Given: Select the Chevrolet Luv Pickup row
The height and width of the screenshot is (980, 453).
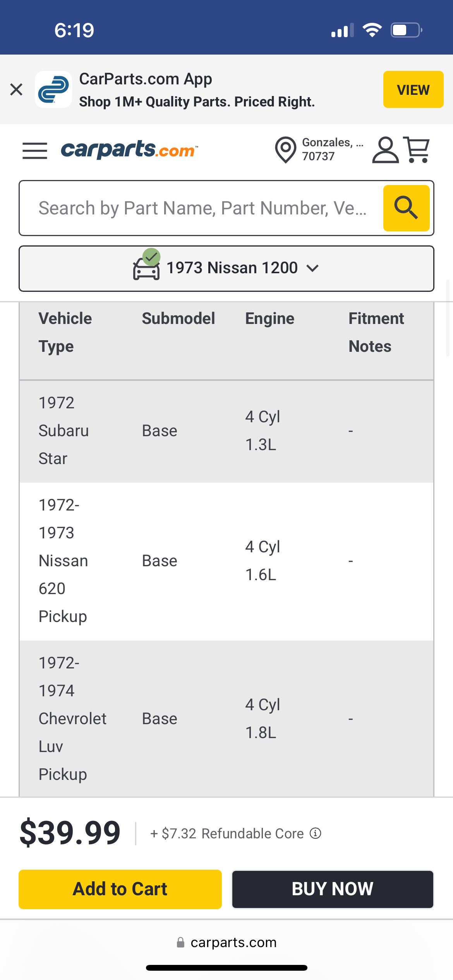Looking at the screenshot, I should tap(226, 719).
